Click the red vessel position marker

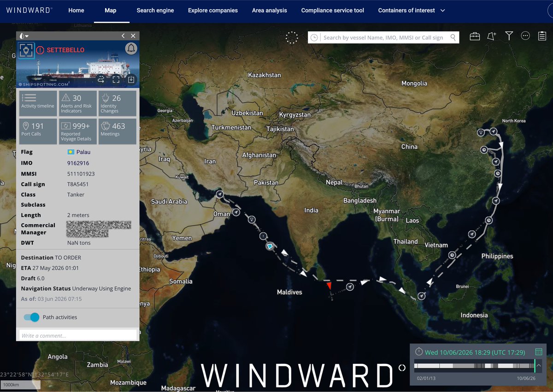(x=329, y=286)
